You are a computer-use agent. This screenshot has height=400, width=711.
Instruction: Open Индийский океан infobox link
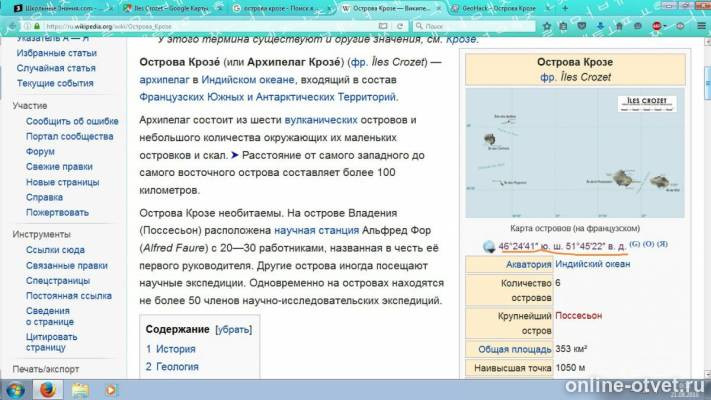(593, 264)
